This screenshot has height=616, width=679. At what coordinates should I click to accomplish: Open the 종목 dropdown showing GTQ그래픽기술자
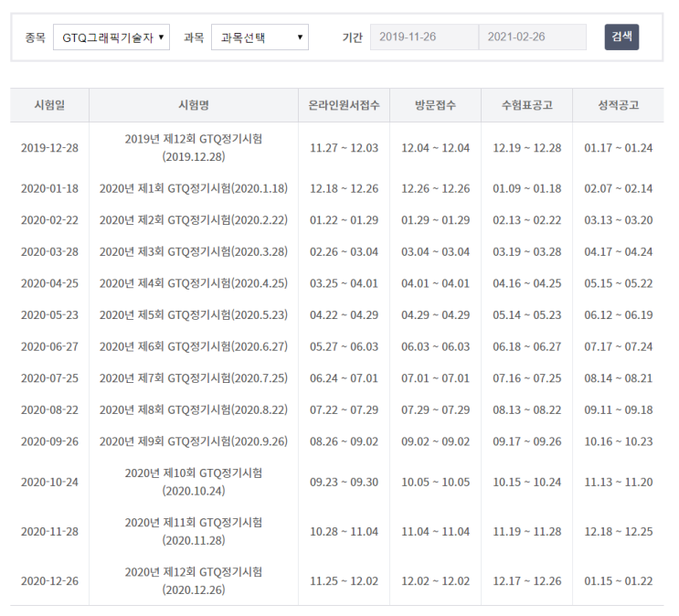(x=111, y=37)
